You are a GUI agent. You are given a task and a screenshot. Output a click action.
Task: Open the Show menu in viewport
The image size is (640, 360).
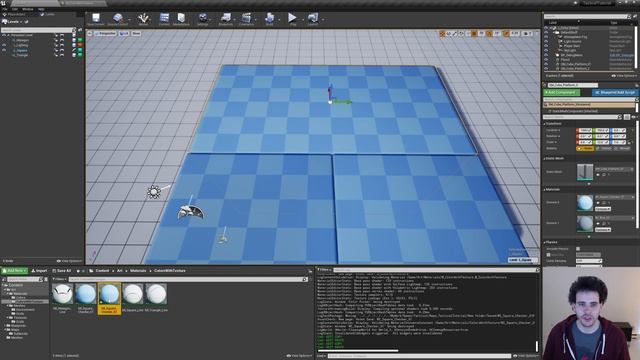(136, 33)
